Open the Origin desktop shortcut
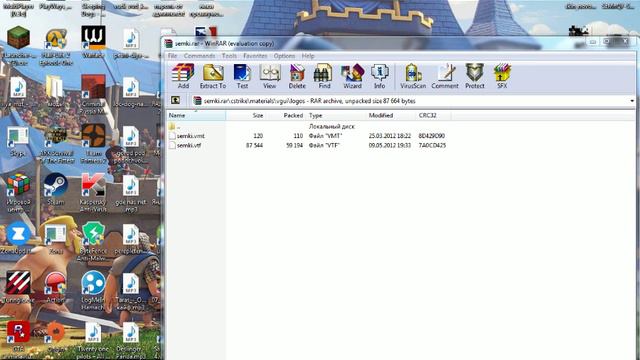The width and height of the screenshot is (640, 360). point(56,337)
